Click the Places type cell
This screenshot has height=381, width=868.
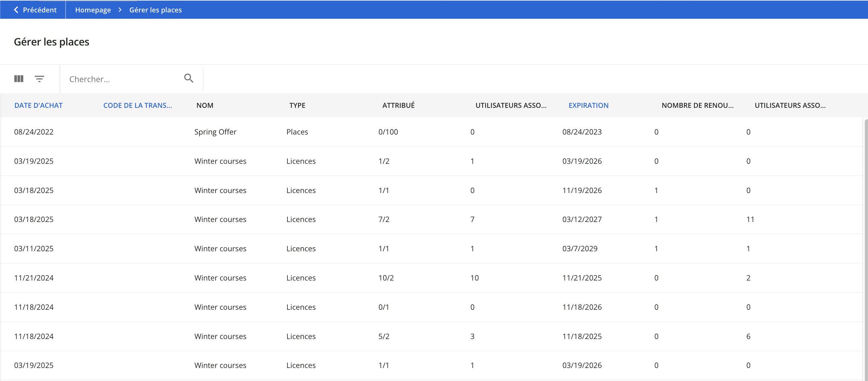point(297,132)
